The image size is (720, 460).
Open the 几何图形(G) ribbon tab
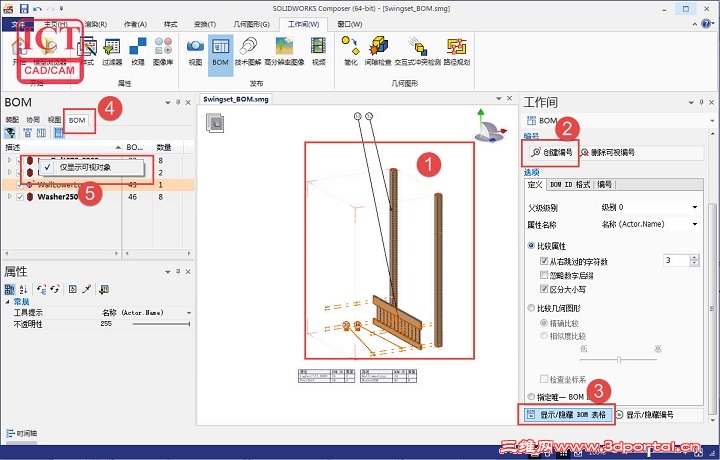(251, 24)
